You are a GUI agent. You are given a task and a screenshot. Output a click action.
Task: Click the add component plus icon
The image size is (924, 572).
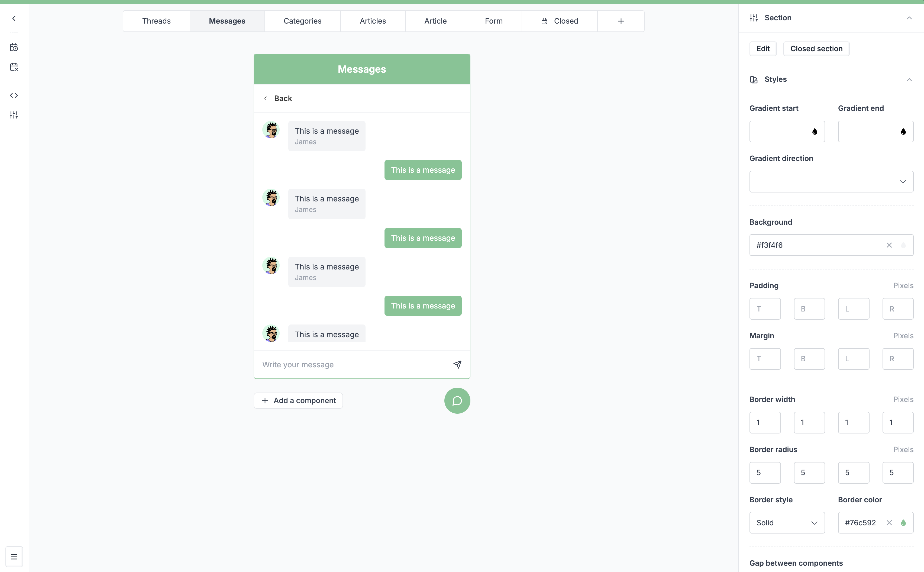pos(265,400)
